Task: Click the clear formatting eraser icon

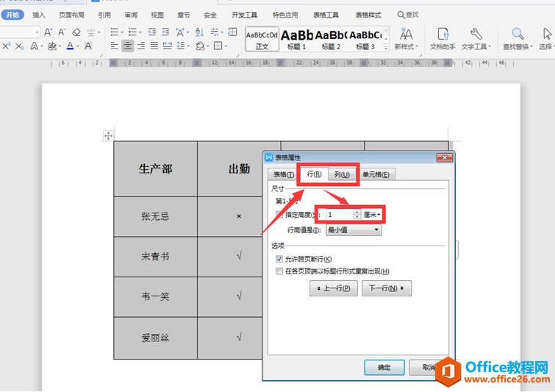Action: point(76,32)
